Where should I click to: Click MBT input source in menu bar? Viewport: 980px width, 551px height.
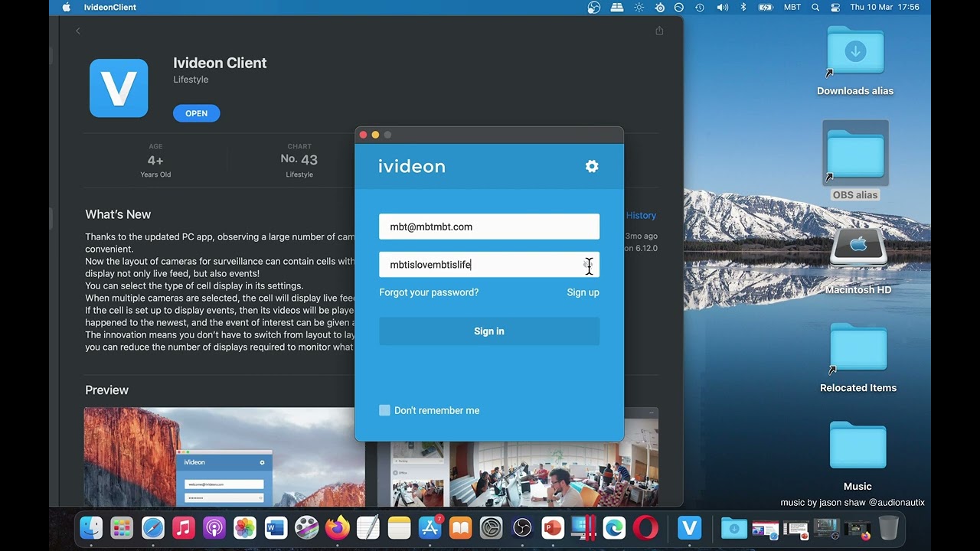click(792, 7)
